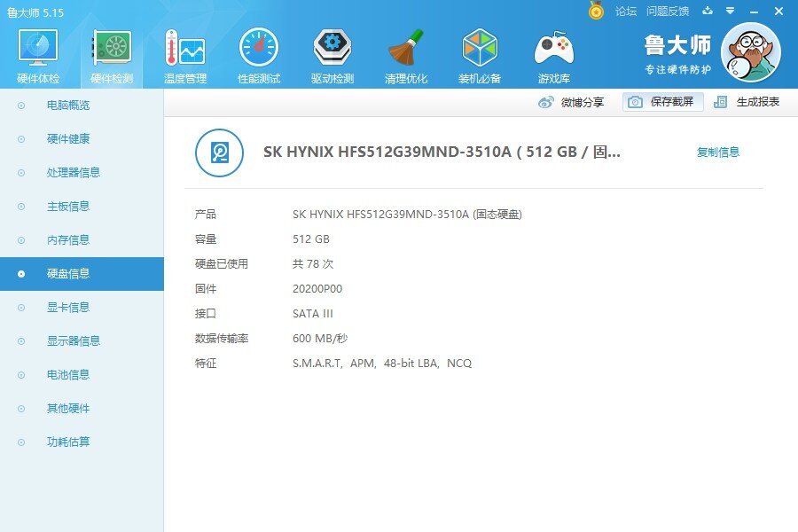Click the 产品 value SK HYNIX (固态硬盘)
Screen dimensions: 798x532
pyautogui.click(x=407, y=215)
